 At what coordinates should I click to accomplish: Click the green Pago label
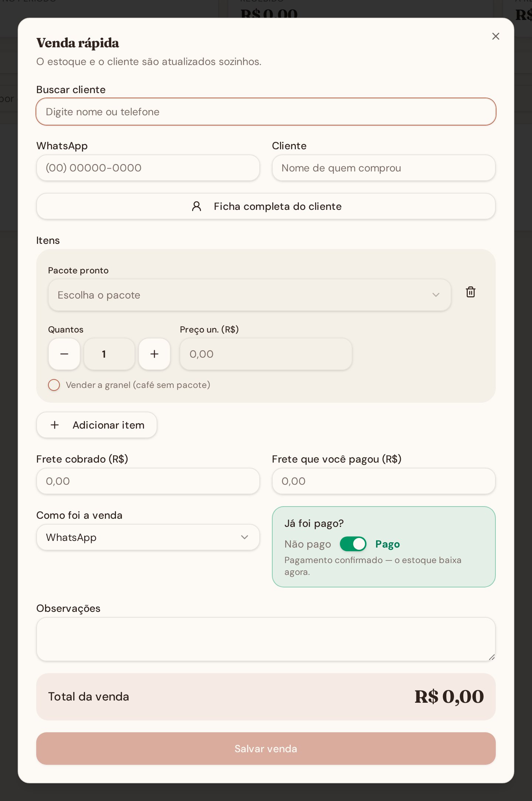point(388,544)
